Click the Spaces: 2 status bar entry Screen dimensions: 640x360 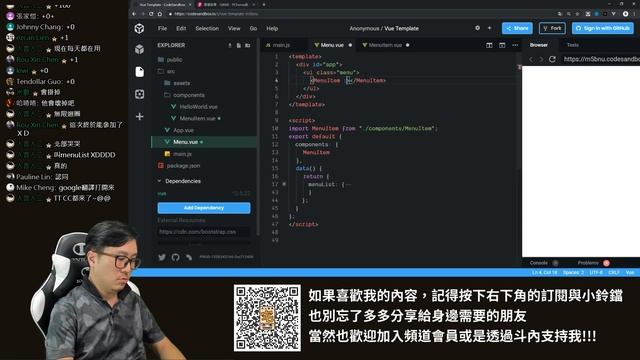(x=573, y=273)
